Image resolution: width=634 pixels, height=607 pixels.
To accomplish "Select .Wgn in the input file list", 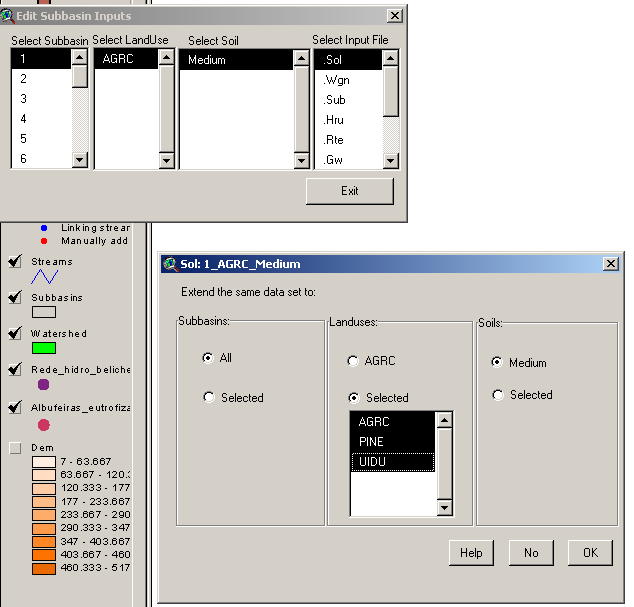I will pos(336,79).
